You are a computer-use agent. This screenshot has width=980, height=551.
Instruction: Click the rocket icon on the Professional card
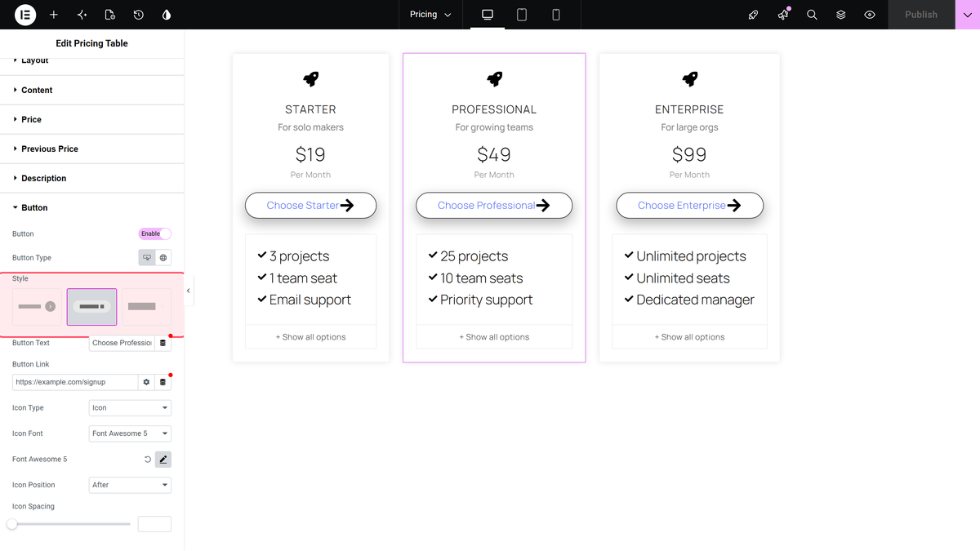click(494, 78)
